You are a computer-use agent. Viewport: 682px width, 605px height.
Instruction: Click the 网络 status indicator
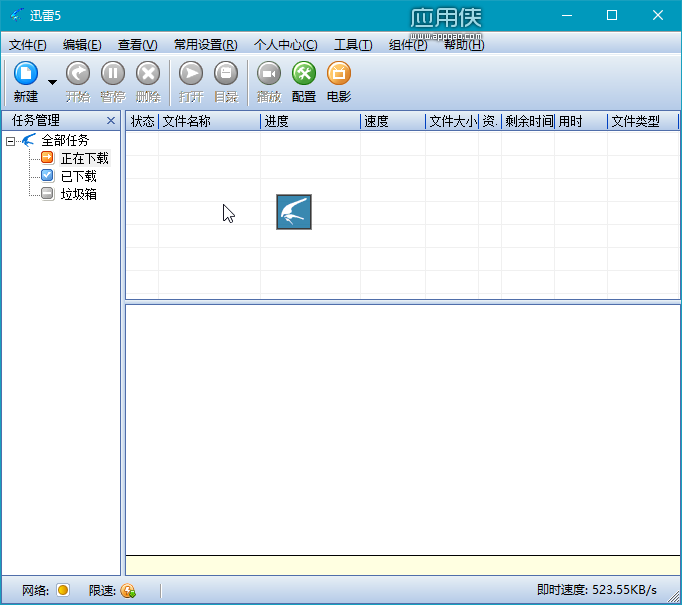(x=63, y=590)
